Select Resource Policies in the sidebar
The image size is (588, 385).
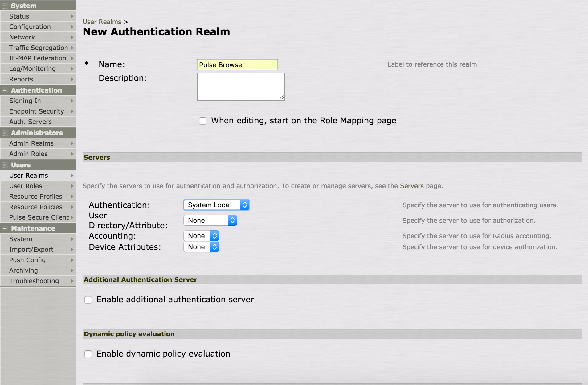[x=35, y=207]
